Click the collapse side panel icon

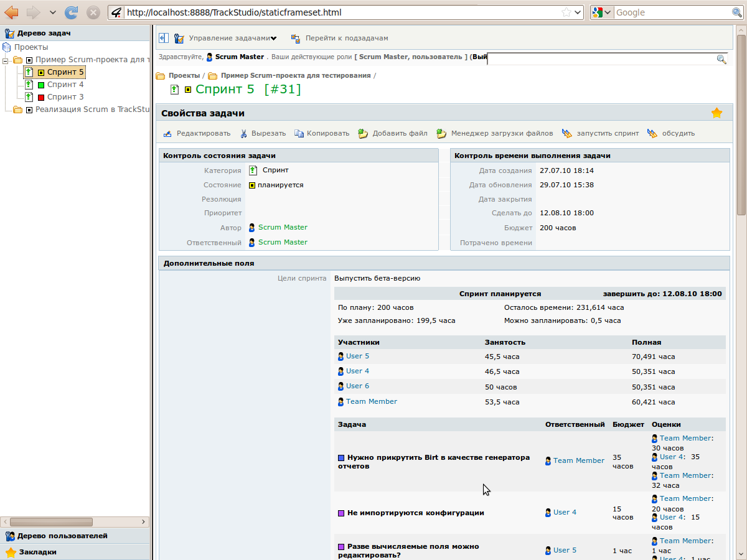164,38
